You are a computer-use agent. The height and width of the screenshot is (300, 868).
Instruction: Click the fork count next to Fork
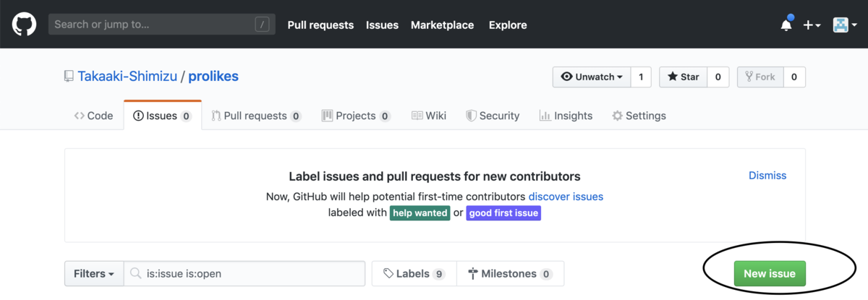coord(794,77)
